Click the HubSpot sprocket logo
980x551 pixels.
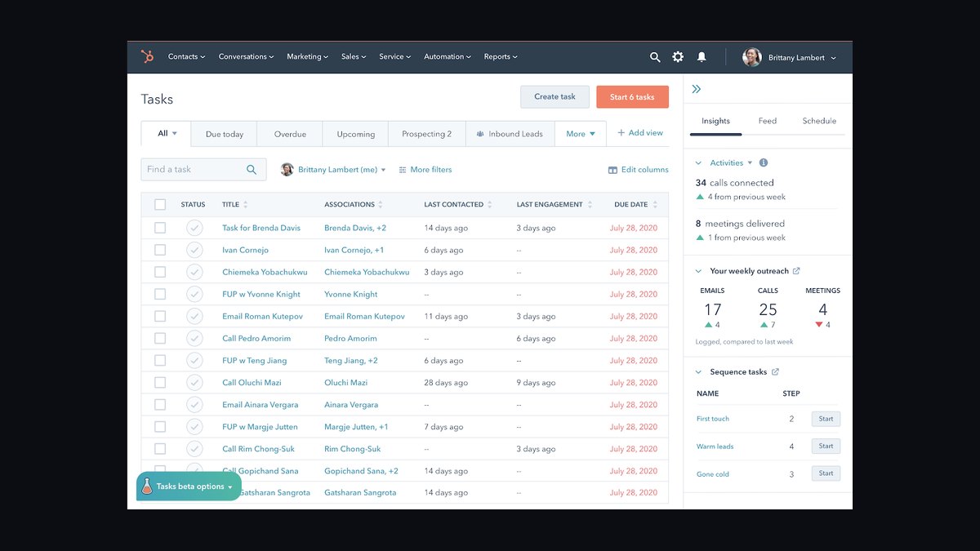[x=147, y=56]
